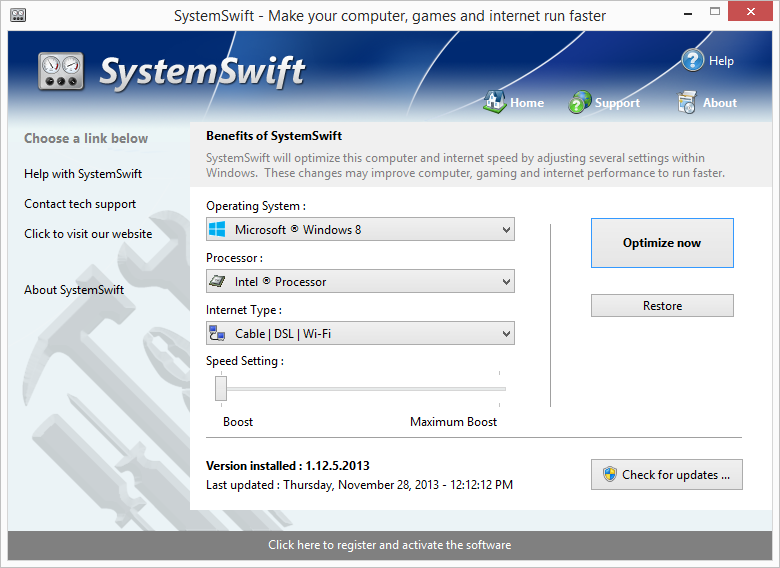Expand the Operating System dropdown

coord(505,230)
